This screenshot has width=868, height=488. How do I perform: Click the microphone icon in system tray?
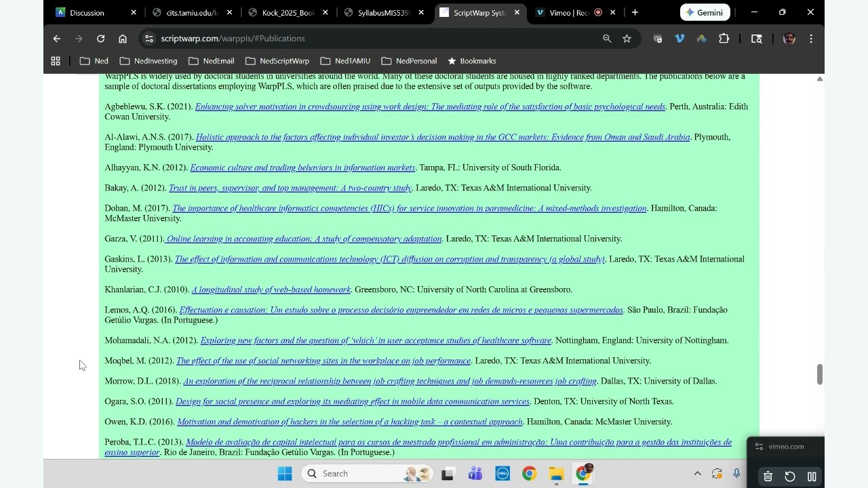(x=736, y=474)
